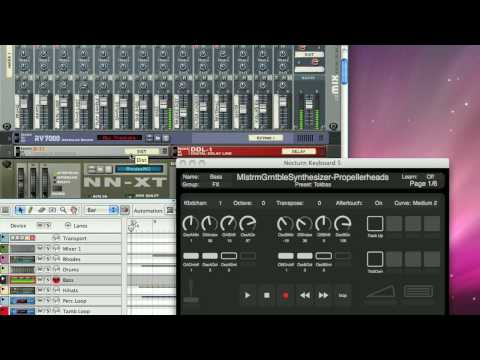Select the Eraser tool in sequencer toolbar
Screen dimensions: 480x360
pos(42,210)
